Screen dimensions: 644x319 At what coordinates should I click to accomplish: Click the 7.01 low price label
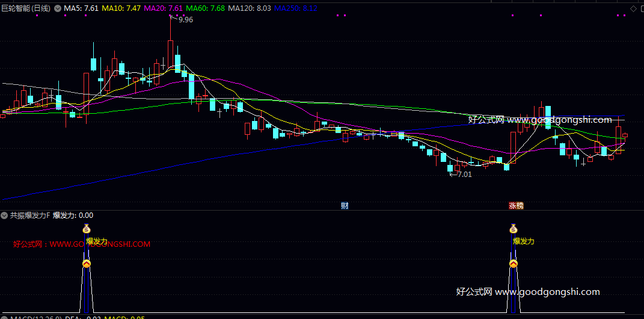[x=464, y=175]
